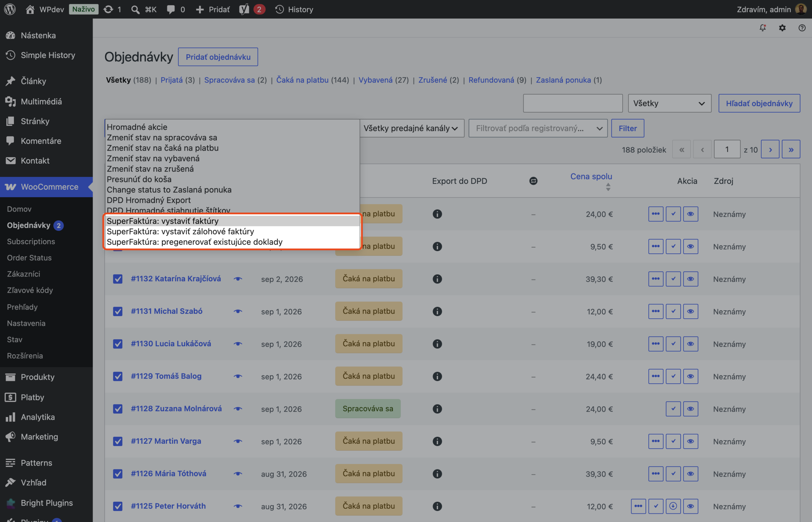Select SuperFaktúra: vystaviť zálohové faktúry option
Image resolution: width=812 pixels, height=522 pixels.
[232, 232]
